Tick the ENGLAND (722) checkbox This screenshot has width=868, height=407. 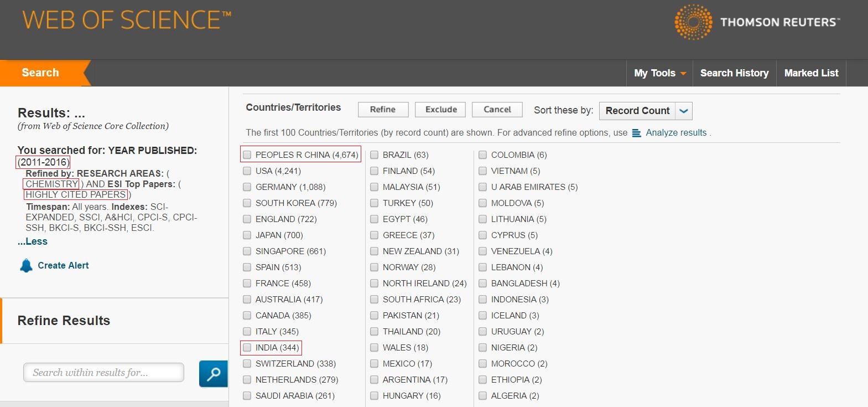coord(247,219)
